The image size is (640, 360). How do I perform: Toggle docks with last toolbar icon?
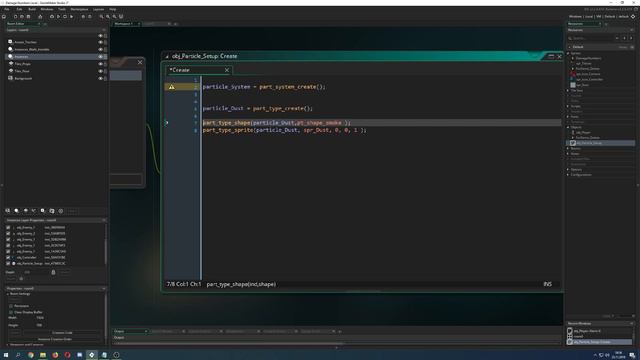121,17
